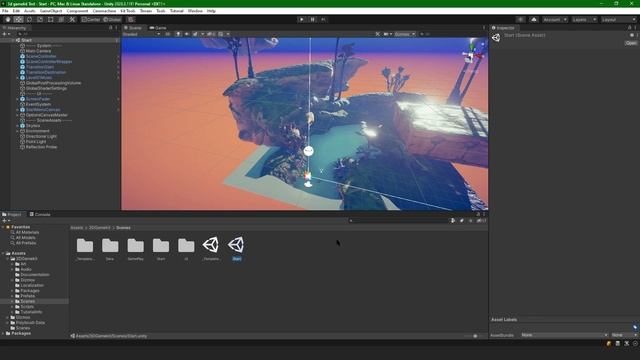This screenshot has width=640, height=360.
Task: Expand the Environment object in Hierarchy
Action: point(18,131)
